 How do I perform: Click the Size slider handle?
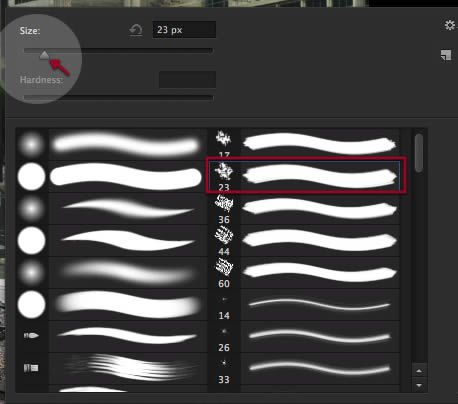[44, 55]
